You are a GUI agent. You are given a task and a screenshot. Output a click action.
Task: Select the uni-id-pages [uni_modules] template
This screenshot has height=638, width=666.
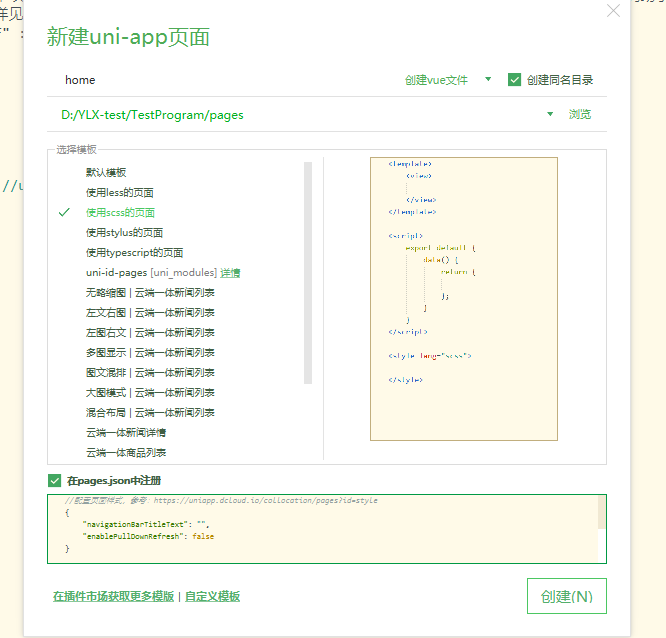151,272
